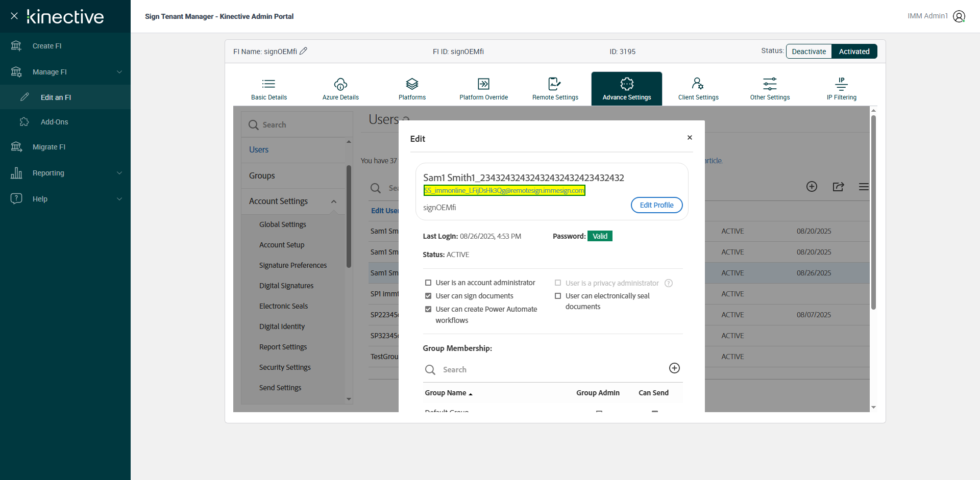Close the kinective sidebar menu
Screen dimensions: 980x480
point(14,16)
